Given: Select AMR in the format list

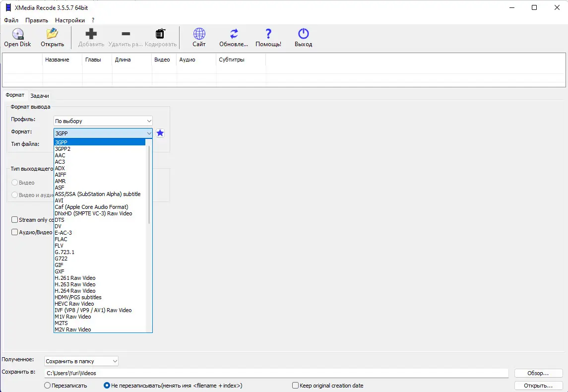Looking at the screenshot, I should 100,181.
